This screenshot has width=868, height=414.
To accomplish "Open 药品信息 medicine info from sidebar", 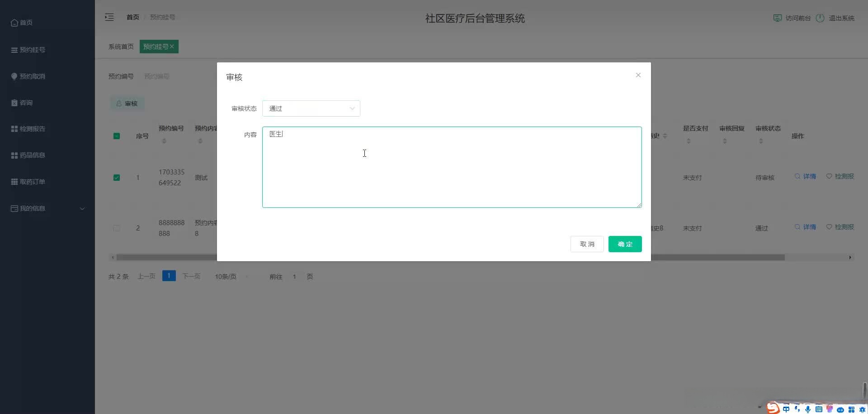I will 15,155.
